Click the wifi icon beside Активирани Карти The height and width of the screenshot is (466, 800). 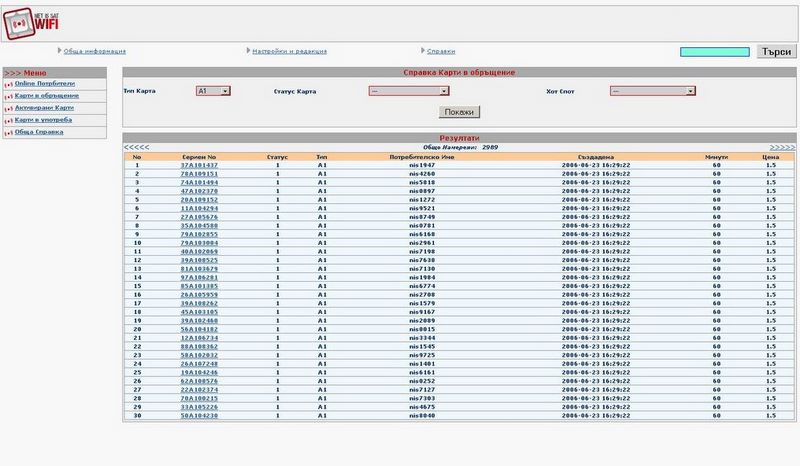coord(8,108)
